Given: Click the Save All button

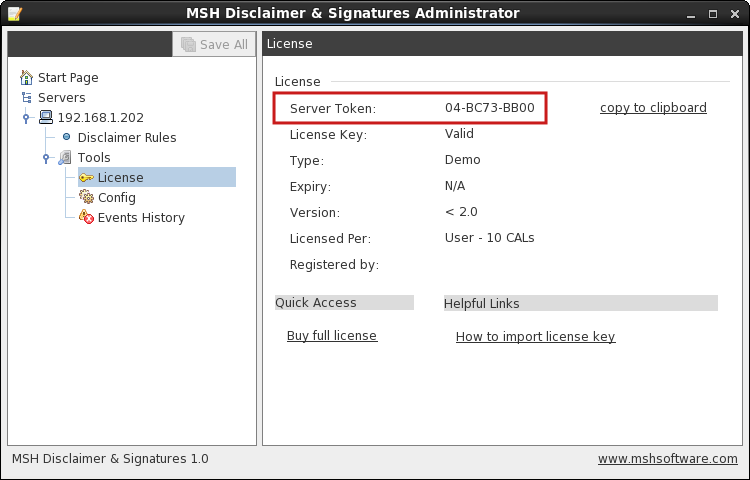Looking at the screenshot, I should tap(214, 44).
